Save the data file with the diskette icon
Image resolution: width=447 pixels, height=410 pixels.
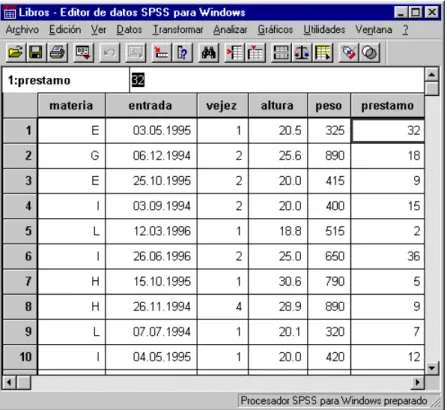click(x=36, y=53)
